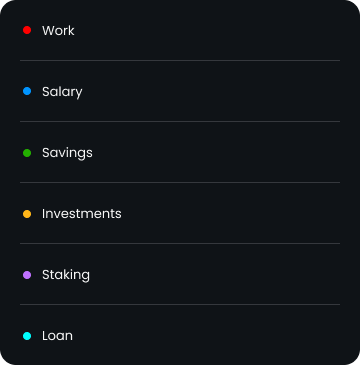Image resolution: width=360 pixels, height=365 pixels.
Task: Click the orange dot beside Investments
Action: click(x=27, y=214)
